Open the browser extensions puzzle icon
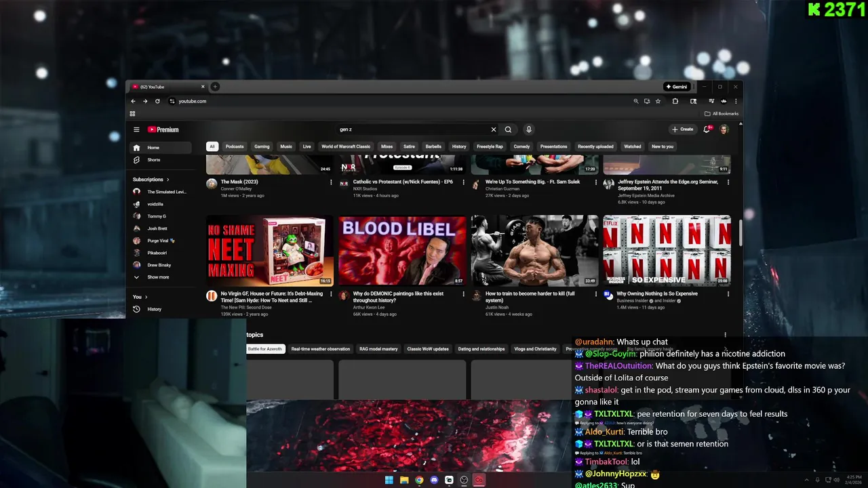868x488 pixels. click(675, 101)
